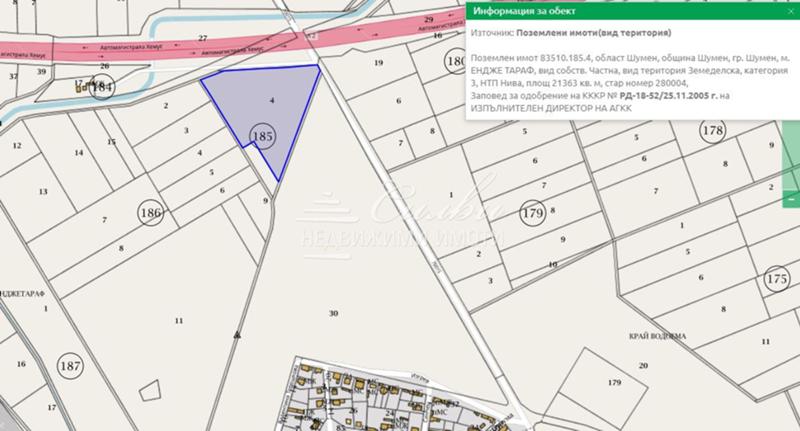Select parcel 11 beside the triangle marker
800x431 pixels.
[x=179, y=320]
